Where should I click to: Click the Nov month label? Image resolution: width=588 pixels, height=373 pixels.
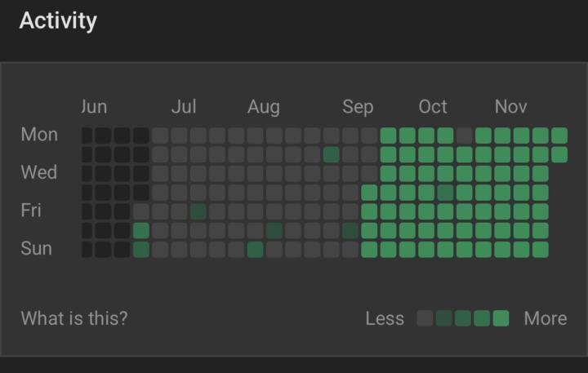(x=510, y=107)
